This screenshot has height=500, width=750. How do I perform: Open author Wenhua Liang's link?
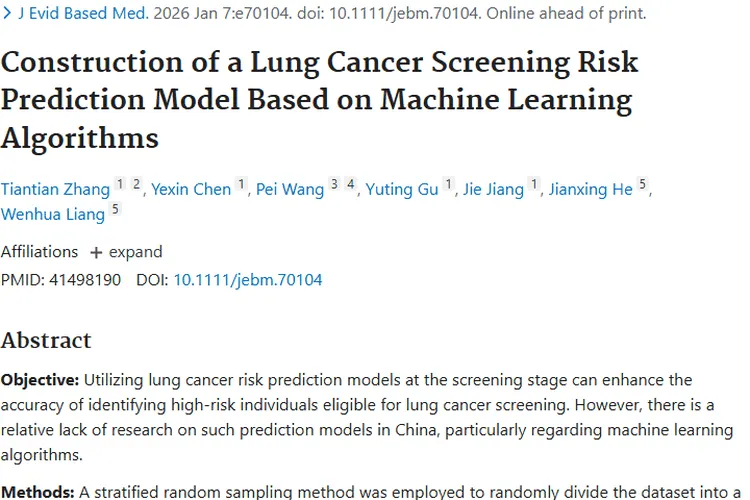(52, 214)
